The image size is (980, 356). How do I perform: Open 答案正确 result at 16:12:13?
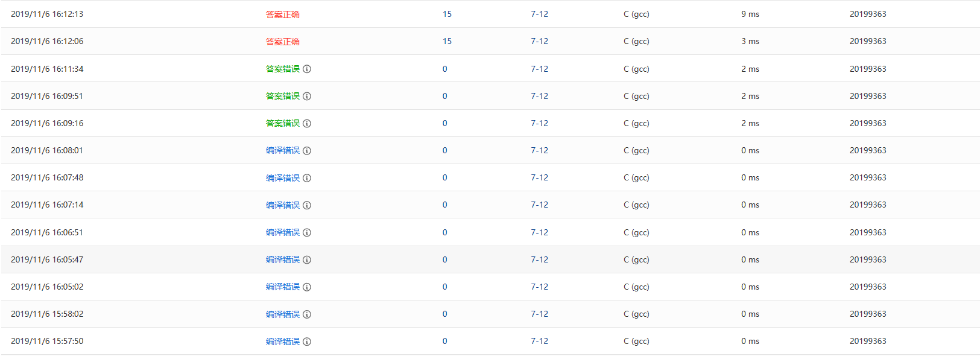click(282, 14)
